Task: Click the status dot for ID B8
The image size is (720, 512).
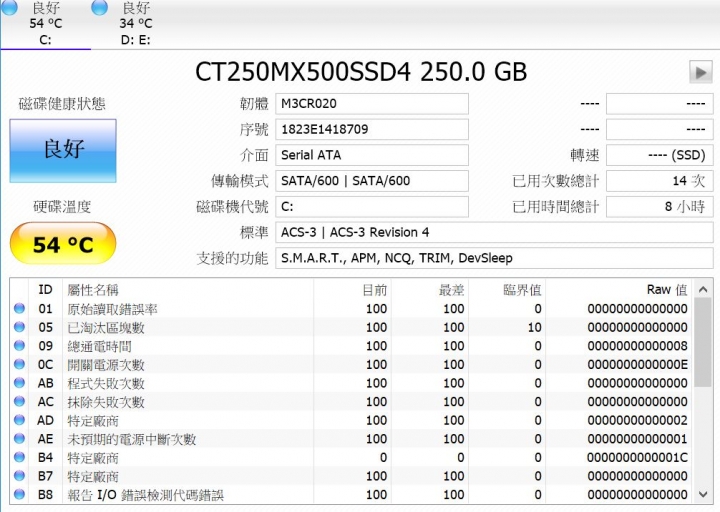Action: coord(19,495)
